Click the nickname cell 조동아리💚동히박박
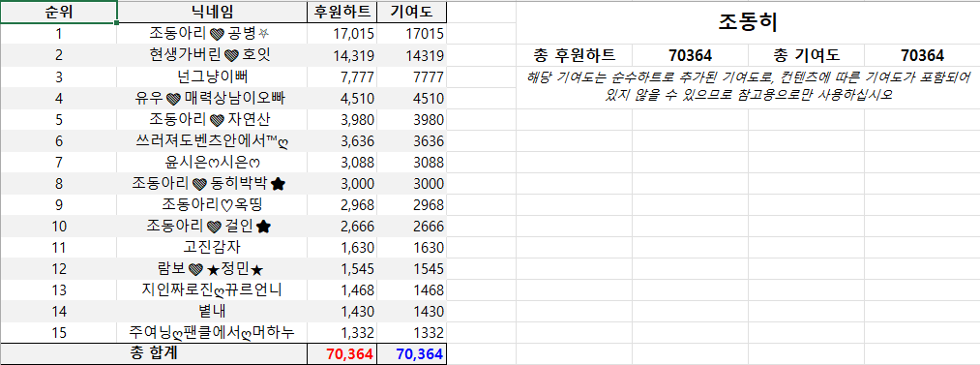 (212, 183)
